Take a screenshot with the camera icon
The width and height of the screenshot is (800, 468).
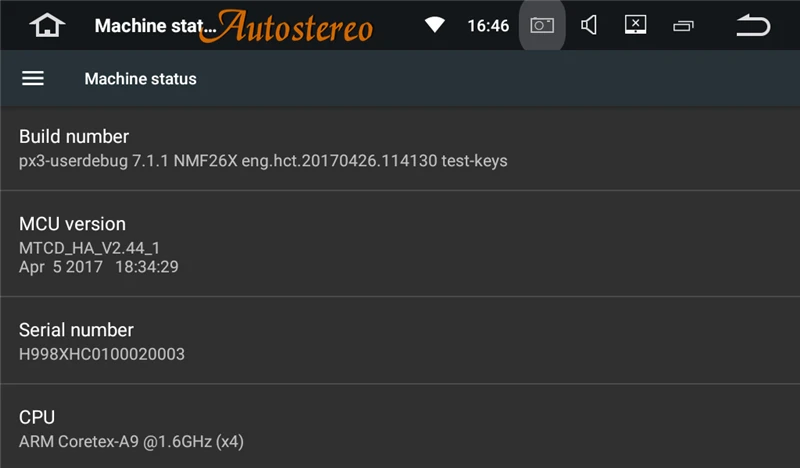click(x=542, y=25)
